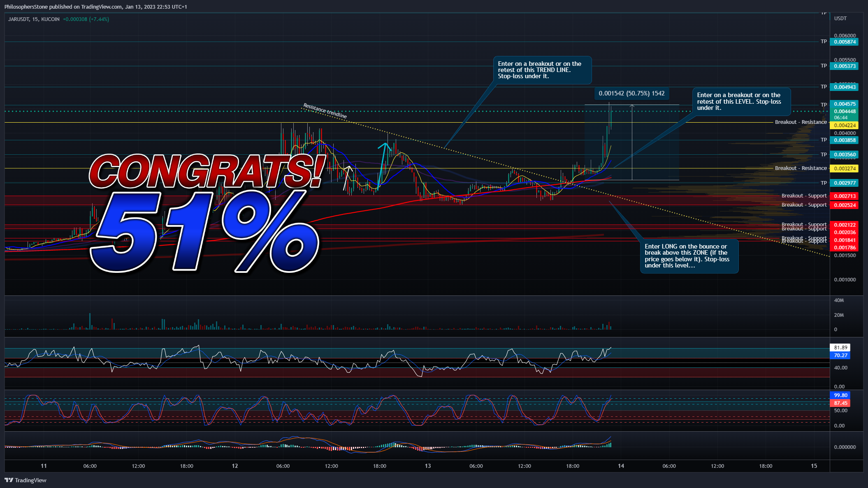Screen dimensions: 868x488
Task: Click day 13 on the time axis
Action: tap(428, 466)
